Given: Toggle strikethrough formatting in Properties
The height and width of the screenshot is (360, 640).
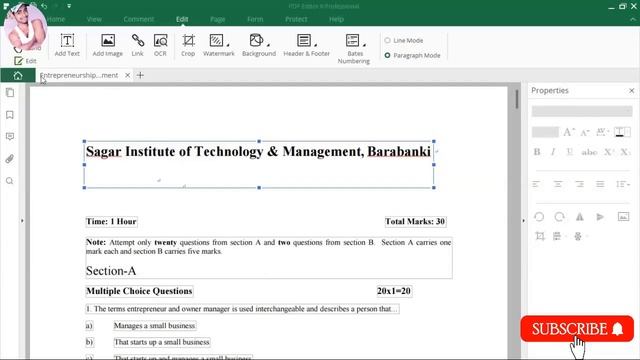Looking at the screenshot, I should point(589,152).
